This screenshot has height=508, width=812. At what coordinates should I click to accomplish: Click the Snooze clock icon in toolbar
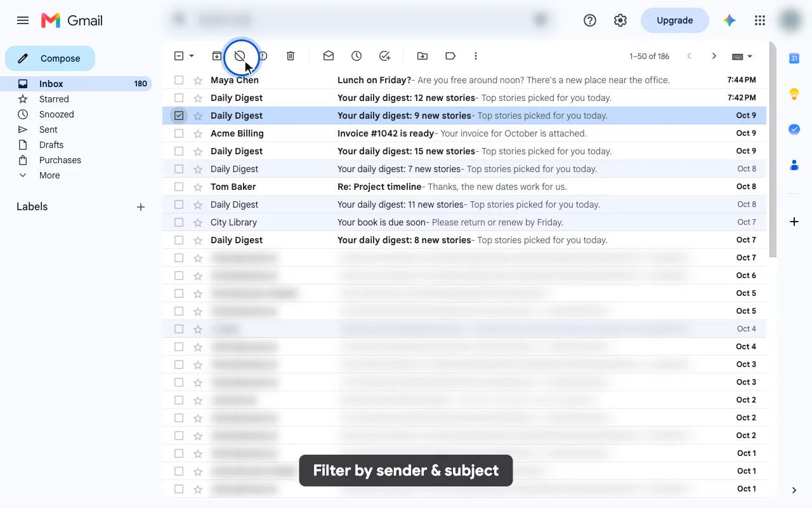[x=357, y=56]
